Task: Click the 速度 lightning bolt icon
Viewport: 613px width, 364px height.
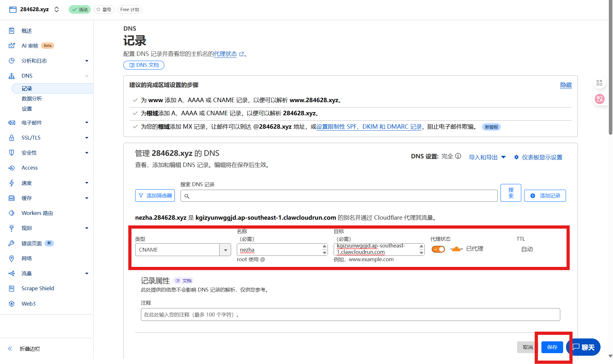Action: (12, 183)
